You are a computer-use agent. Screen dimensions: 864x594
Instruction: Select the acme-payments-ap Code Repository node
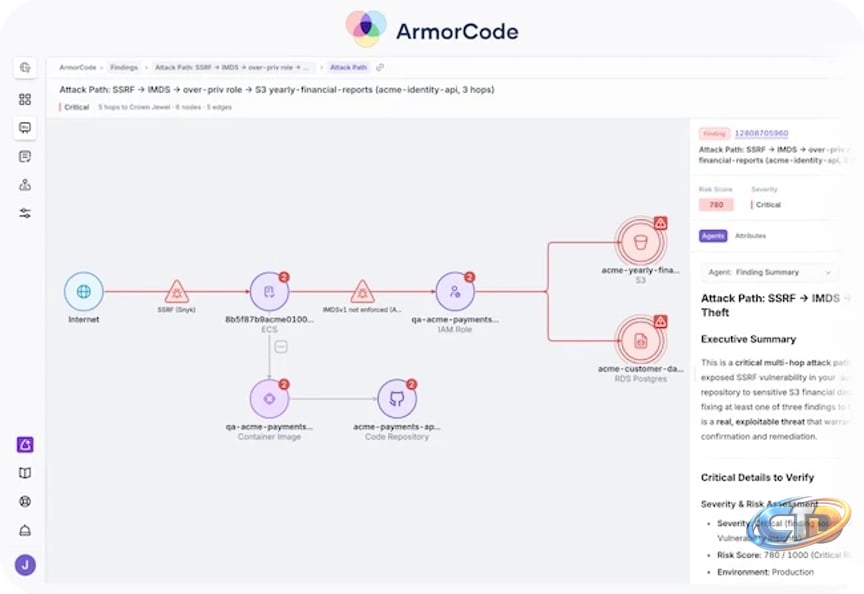(x=397, y=399)
